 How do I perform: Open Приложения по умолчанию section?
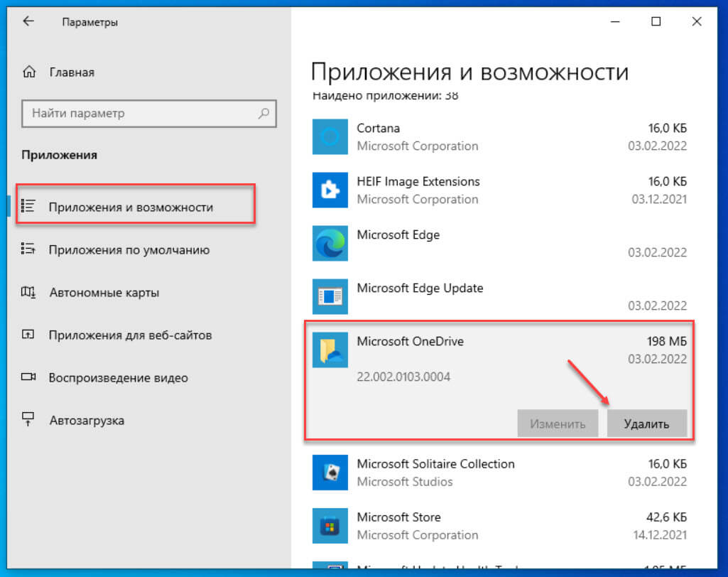pos(129,250)
